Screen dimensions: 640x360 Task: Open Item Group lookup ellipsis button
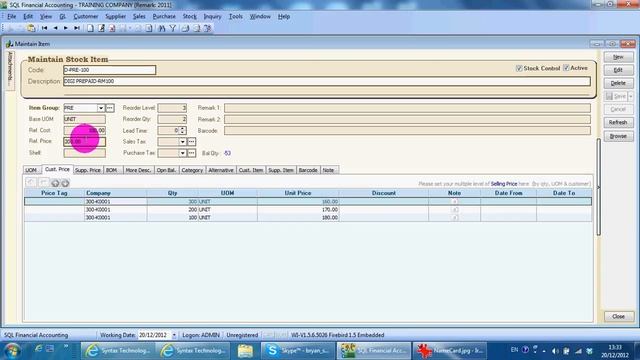coord(110,108)
